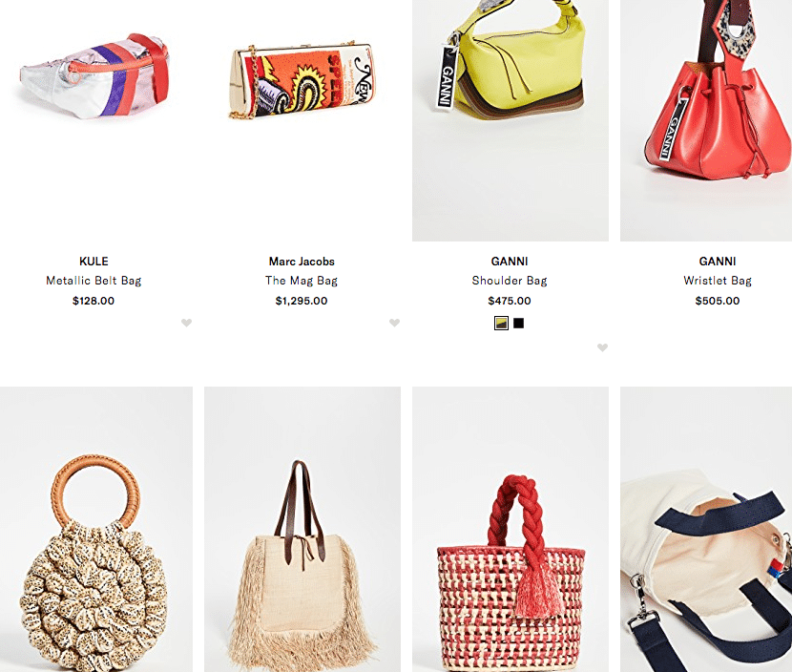Viewport: 792px width, 672px height.
Task: Click the $1,295.00 price of Mag Bag
Action: (302, 301)
